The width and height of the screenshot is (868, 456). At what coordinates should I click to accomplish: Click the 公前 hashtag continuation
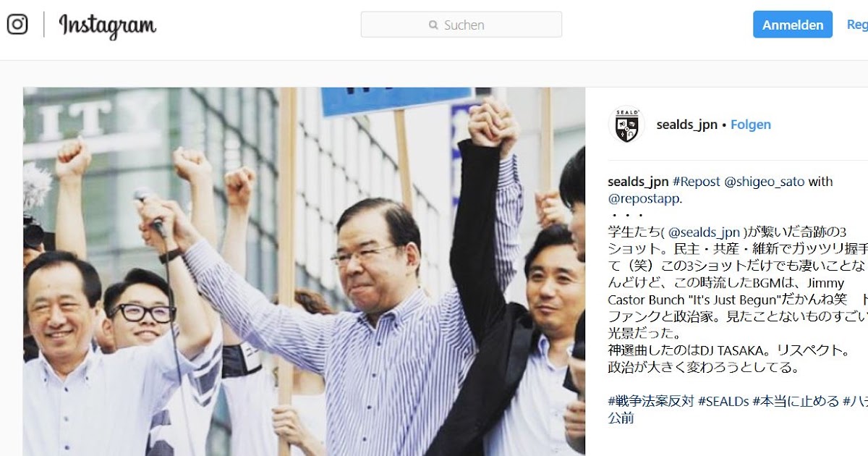(x=621, y=418)
